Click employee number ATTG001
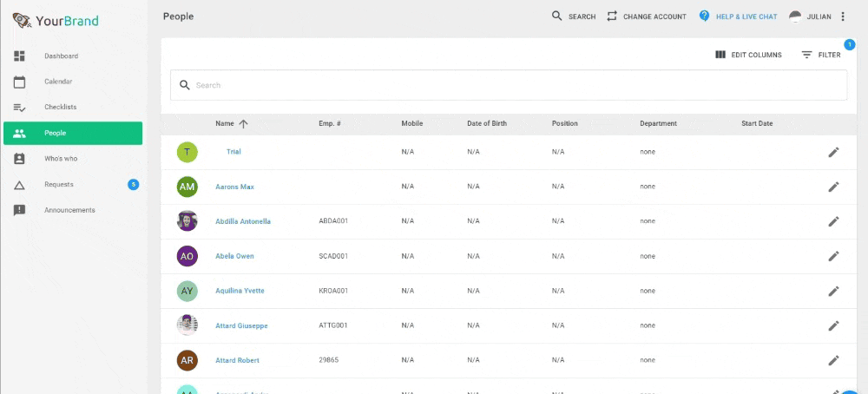The height and width of the screenshot is (394, 868). [x=333, y=325]
